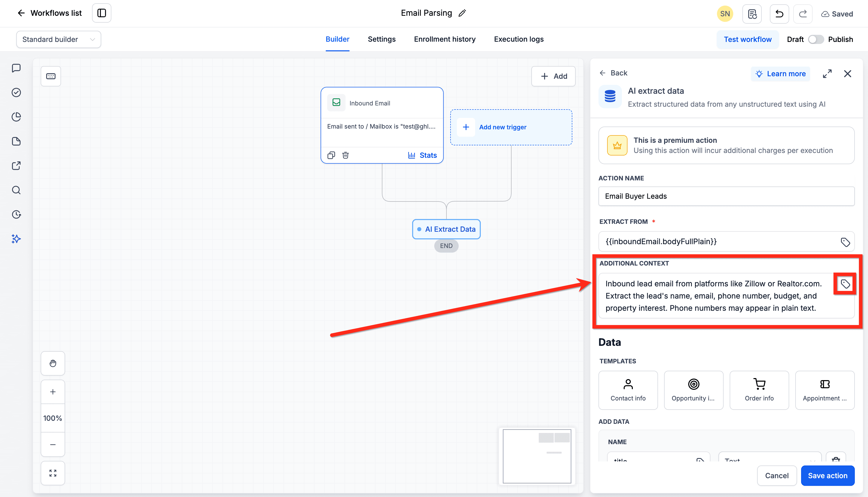Open Learn more link

tap(780, 74)
